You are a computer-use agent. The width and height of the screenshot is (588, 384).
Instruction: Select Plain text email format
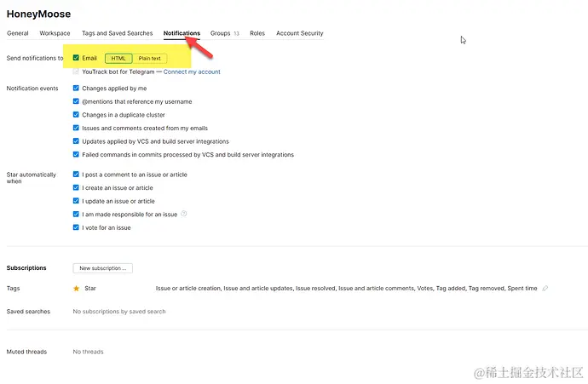[150, 59]
